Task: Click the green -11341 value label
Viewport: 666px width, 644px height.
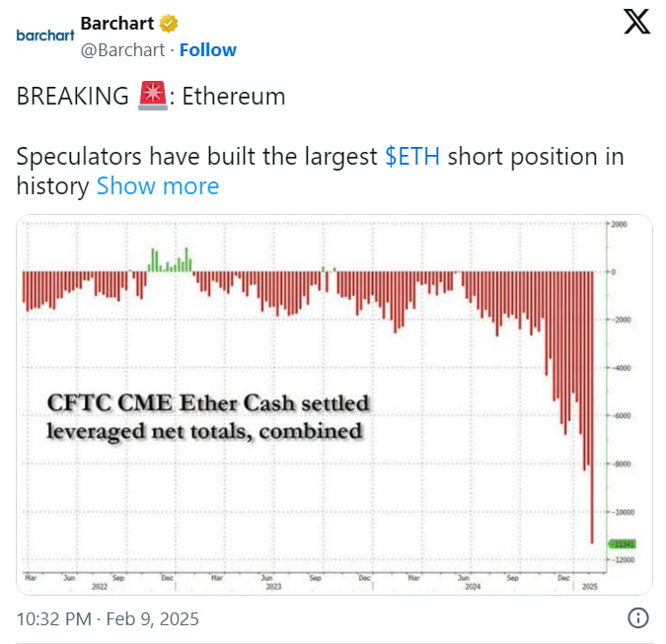Action: coord(623,543)
